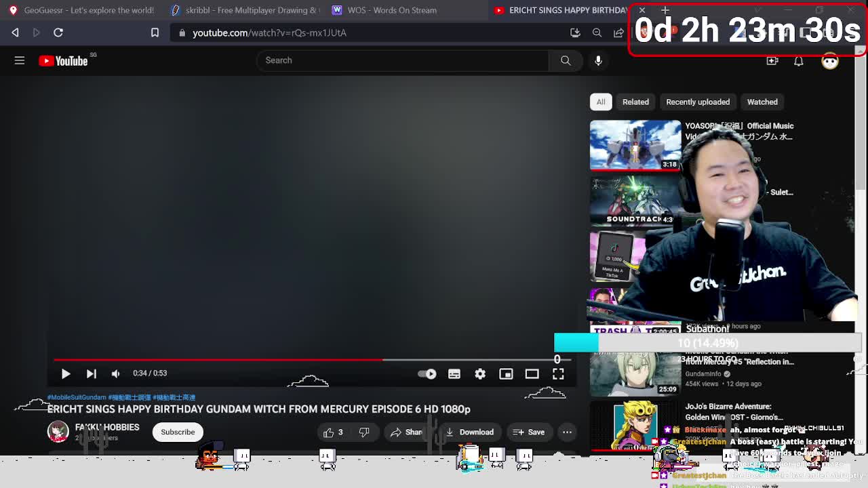
Task: Play the video
Action: tap(66, 373)
